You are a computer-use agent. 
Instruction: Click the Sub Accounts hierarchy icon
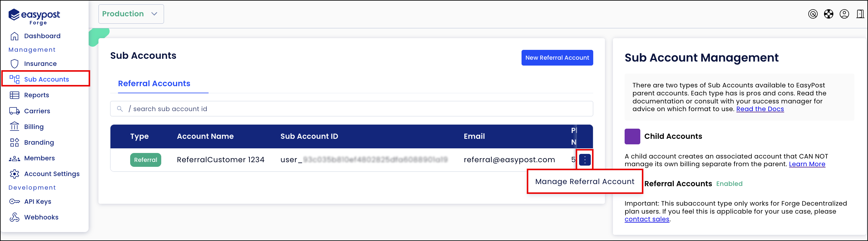14,79
